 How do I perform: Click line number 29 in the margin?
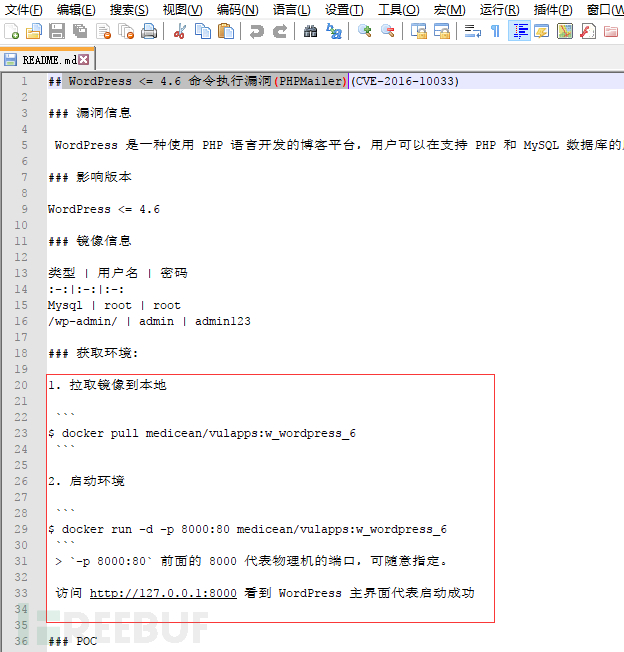click(x=21, y=529)
